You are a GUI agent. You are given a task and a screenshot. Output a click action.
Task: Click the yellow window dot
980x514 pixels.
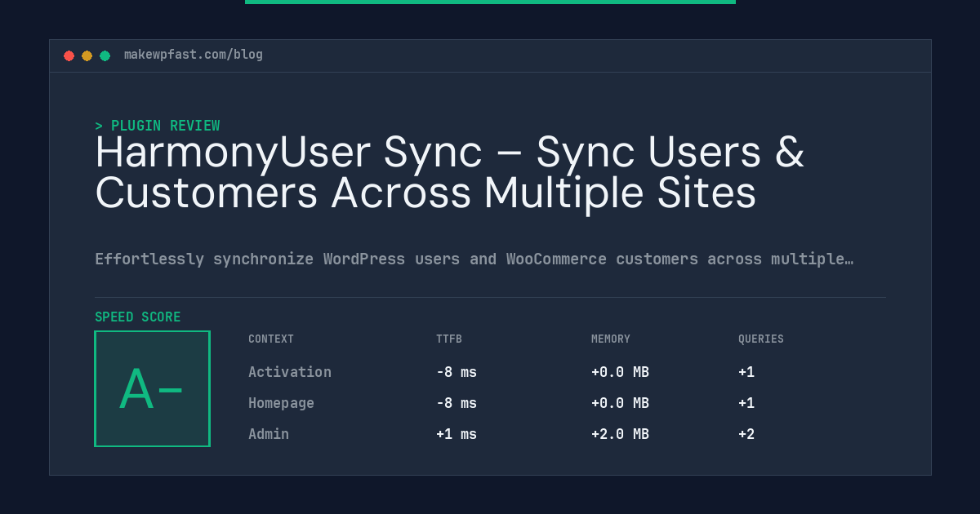[87, 55]
